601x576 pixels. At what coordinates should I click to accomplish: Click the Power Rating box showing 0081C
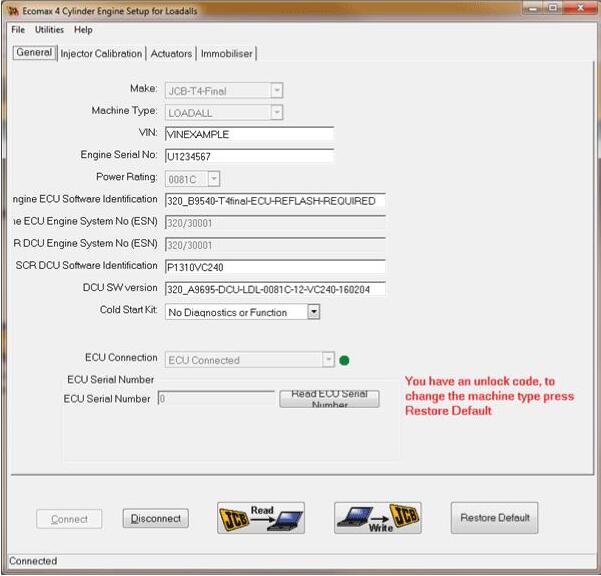tap(192, 179)
